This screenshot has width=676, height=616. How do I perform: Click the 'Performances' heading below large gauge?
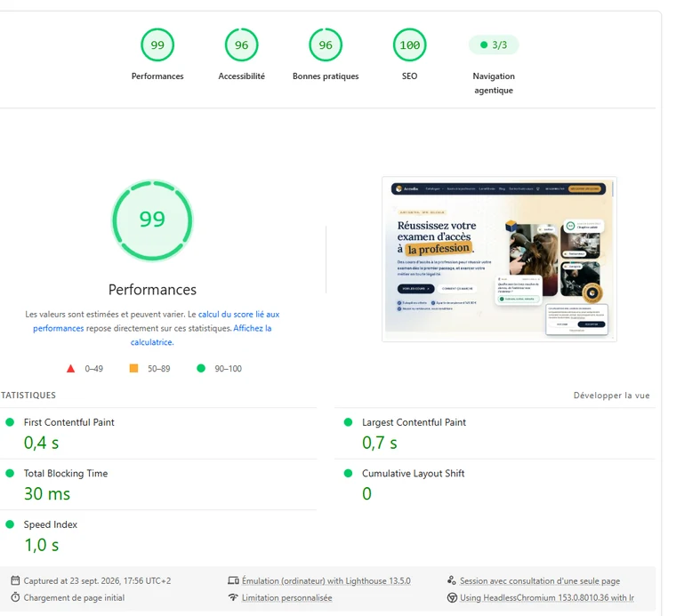152,290
